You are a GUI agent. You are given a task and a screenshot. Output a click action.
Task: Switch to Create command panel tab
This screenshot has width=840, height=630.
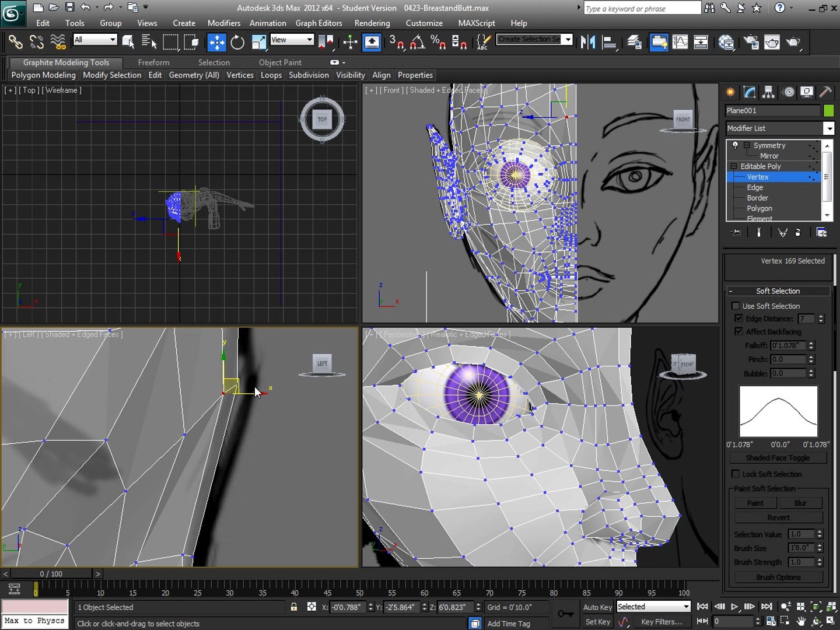tap(730, 92)
